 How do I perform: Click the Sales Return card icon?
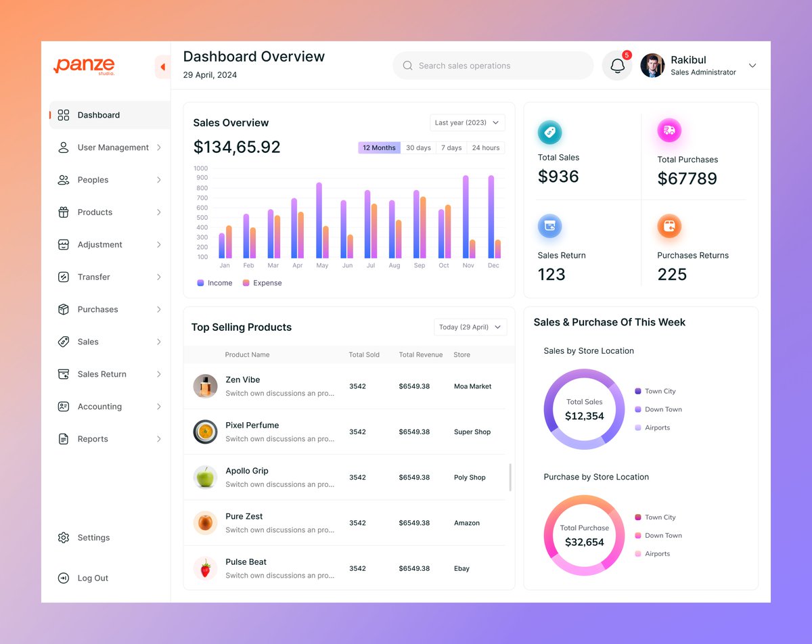(x=550, y=226)
